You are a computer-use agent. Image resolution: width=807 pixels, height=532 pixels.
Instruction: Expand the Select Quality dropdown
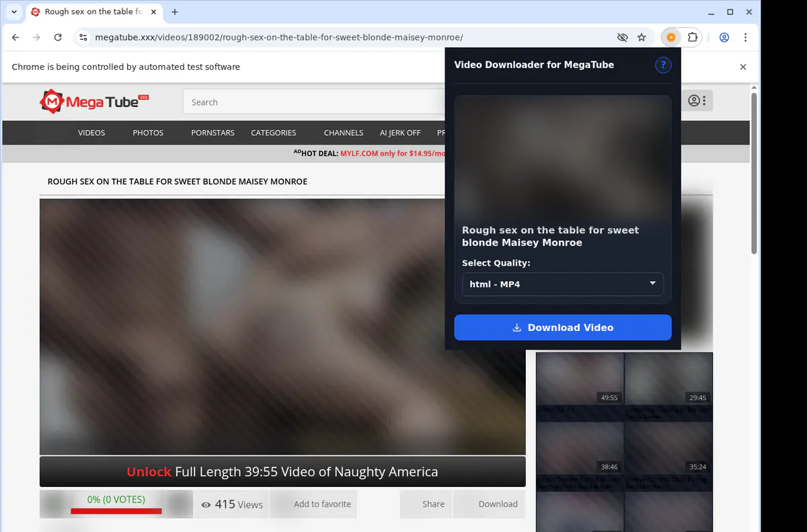coord(563,284)
